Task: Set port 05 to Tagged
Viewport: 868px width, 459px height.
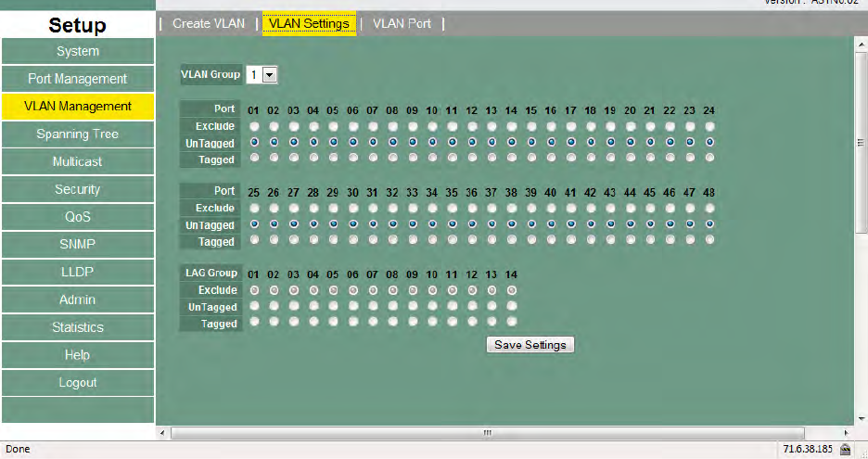Action: click(333, 159)
